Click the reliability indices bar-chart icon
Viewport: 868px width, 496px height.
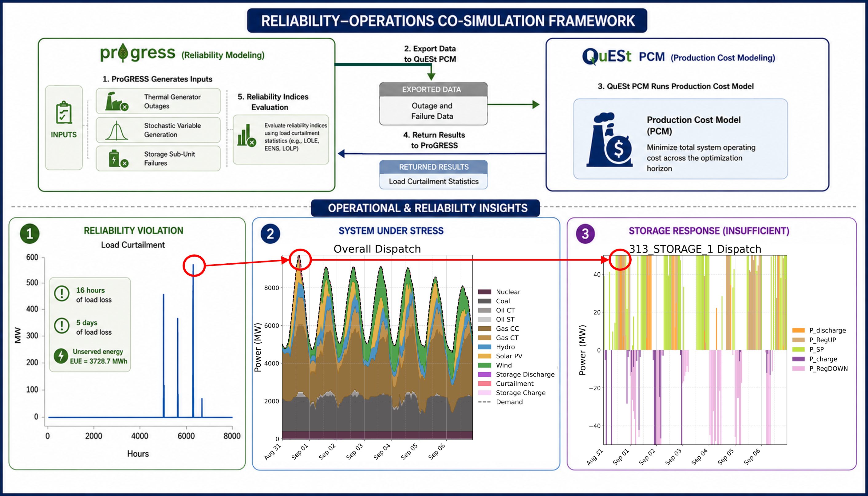point(246,136)
